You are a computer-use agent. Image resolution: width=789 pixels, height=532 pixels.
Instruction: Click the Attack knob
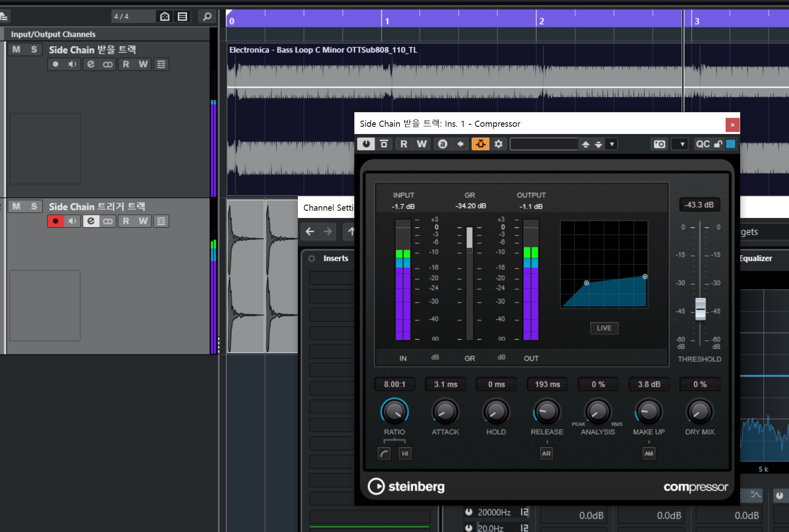coord(445,412)
